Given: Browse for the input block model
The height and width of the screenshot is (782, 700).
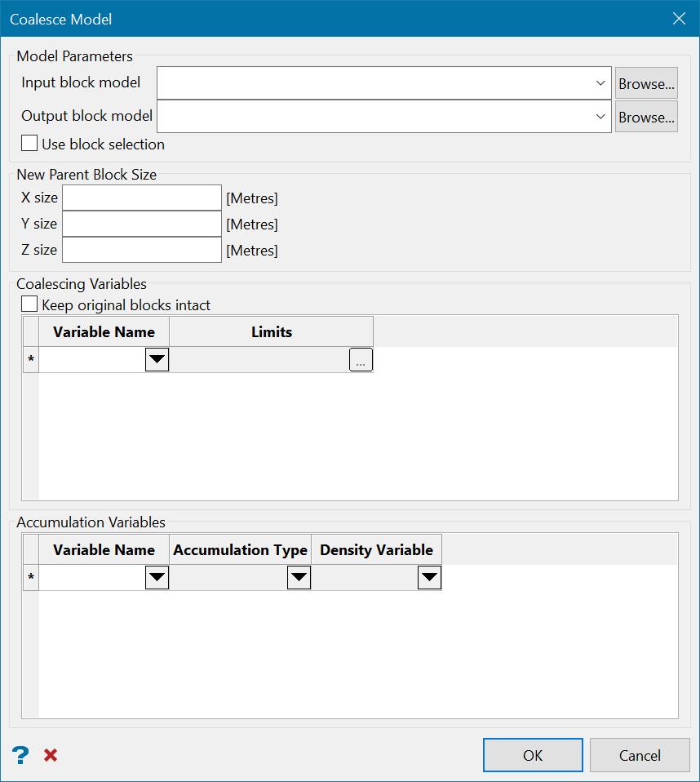Looking at the screenshot, I should 646,83.
